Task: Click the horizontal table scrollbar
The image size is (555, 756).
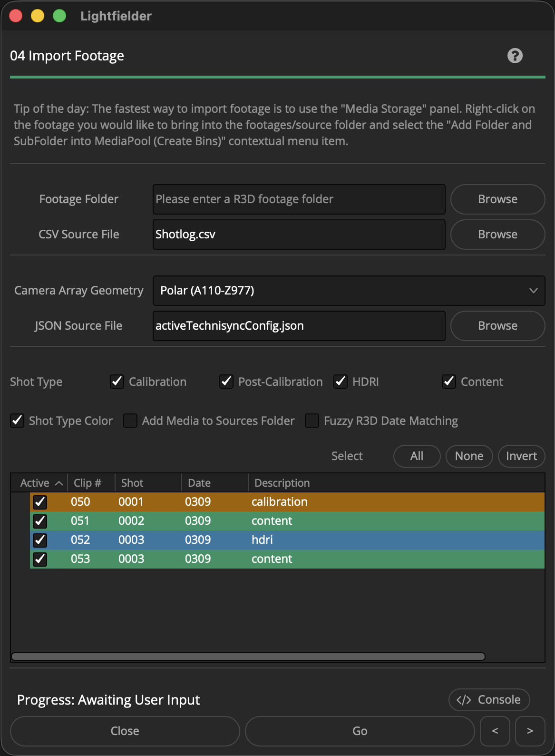Action: click(248, 657)
